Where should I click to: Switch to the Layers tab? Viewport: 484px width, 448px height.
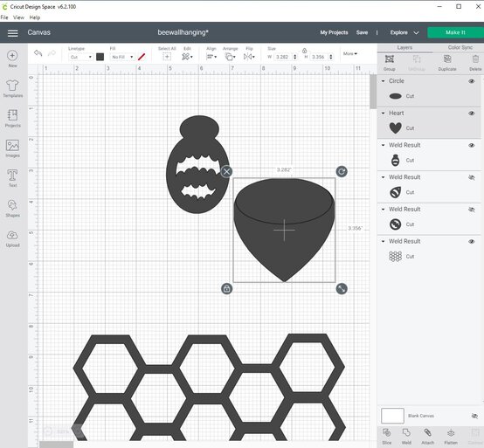[404, 47]
